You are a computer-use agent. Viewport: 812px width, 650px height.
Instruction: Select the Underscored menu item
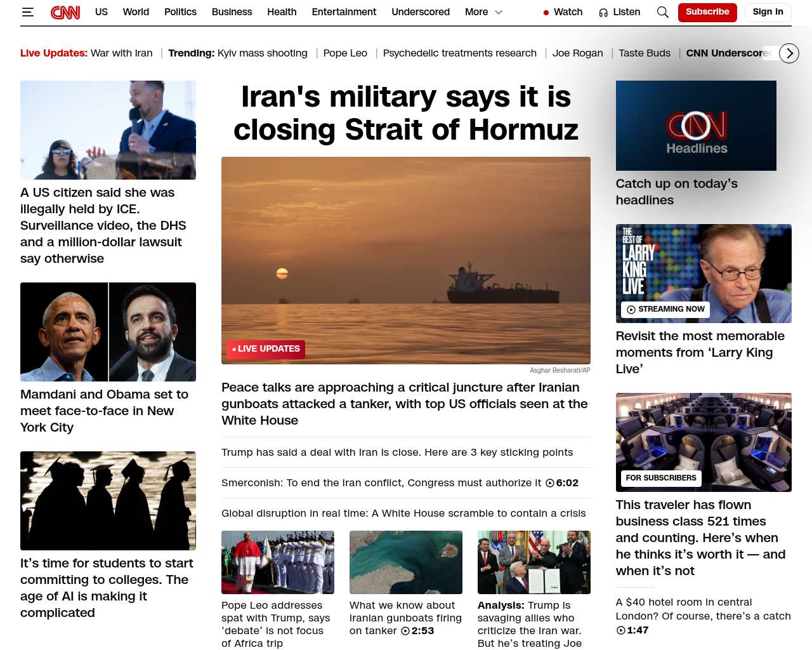(x=421, y=12)
